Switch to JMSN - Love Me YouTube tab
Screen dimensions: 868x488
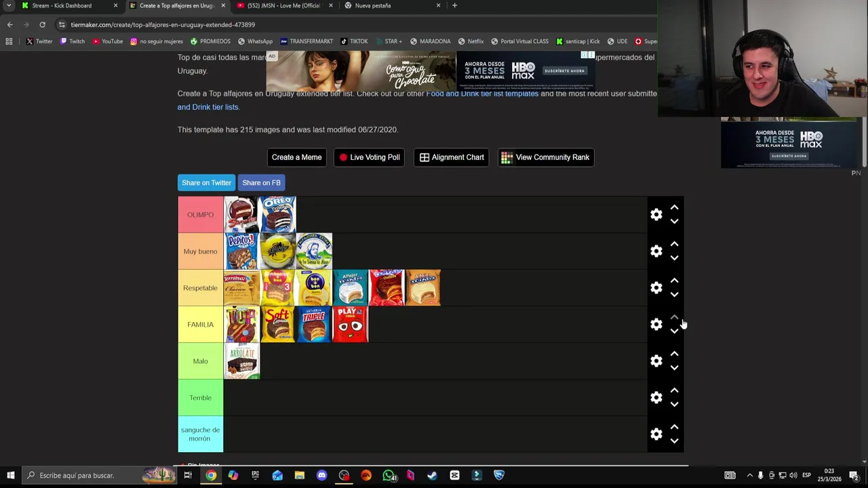[x=283, y=5]
